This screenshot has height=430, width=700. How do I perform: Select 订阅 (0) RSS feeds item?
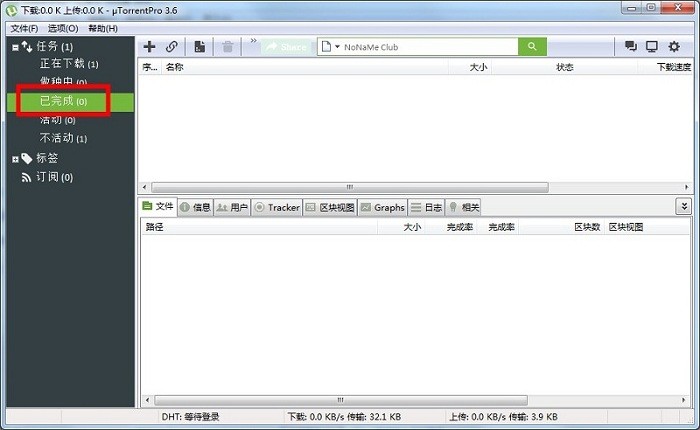pos(54,177)
